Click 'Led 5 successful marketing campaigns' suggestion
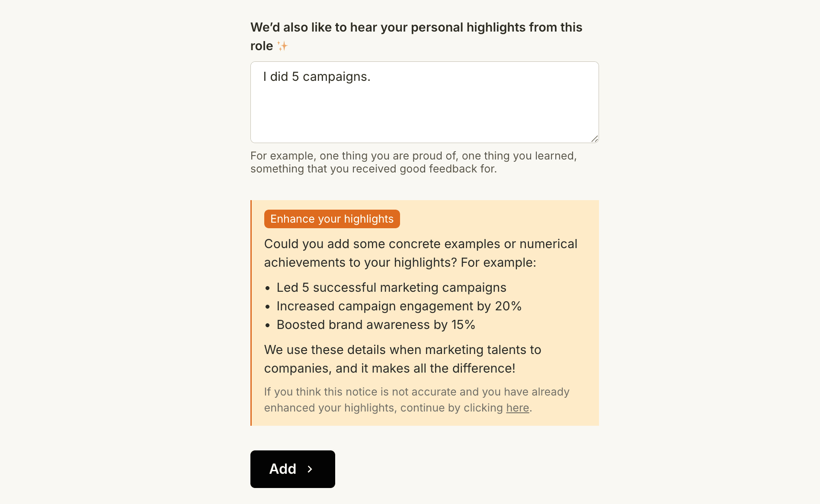The height and width of the screenshot is (504, 820). tap(391, 287)
